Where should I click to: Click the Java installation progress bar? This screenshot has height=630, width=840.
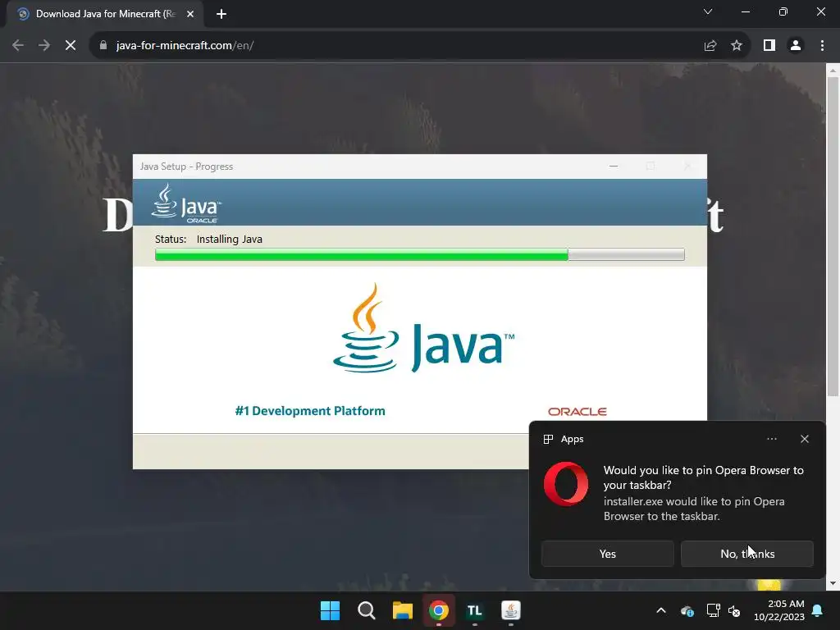[x=419, y=254]
